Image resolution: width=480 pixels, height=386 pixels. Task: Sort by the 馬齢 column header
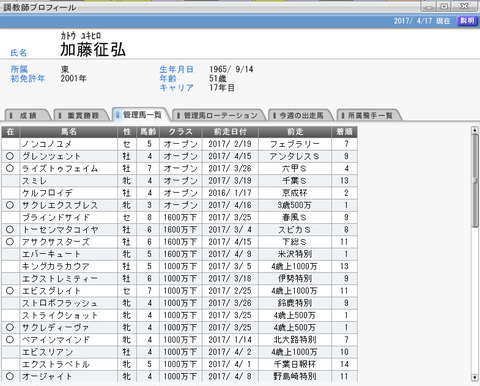[x=148, y=132]
